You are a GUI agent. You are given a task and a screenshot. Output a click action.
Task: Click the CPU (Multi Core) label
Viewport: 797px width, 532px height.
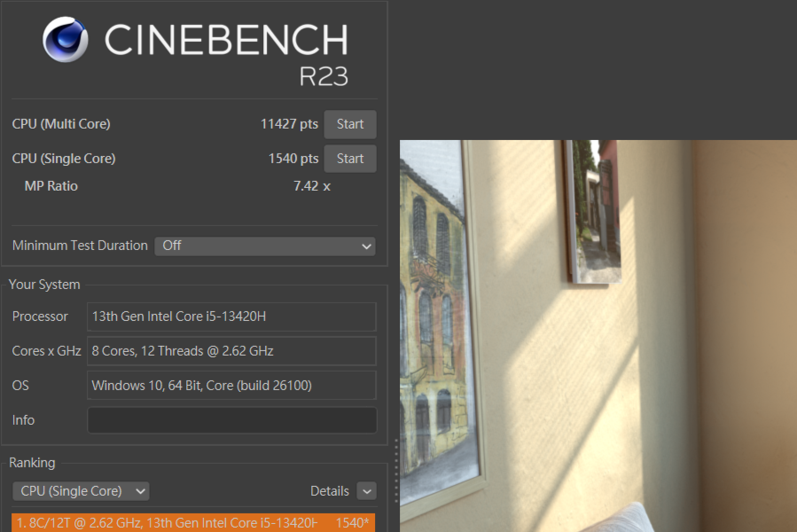point(61,124)
